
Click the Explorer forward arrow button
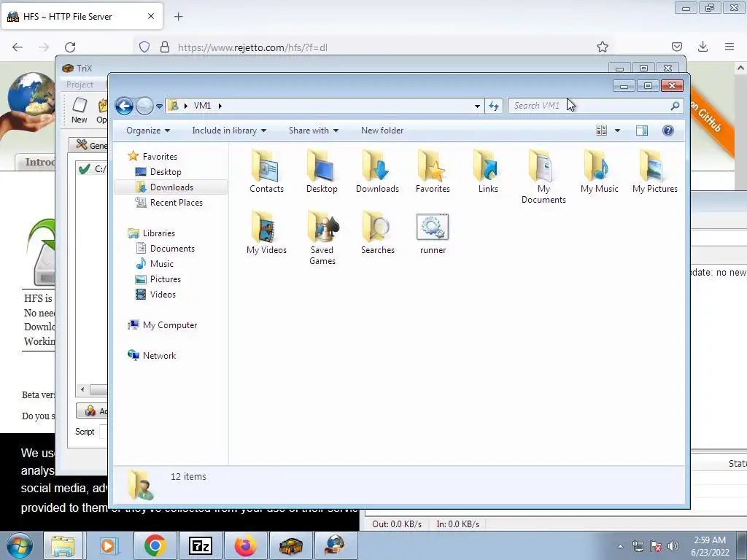[x=144, y=106]
